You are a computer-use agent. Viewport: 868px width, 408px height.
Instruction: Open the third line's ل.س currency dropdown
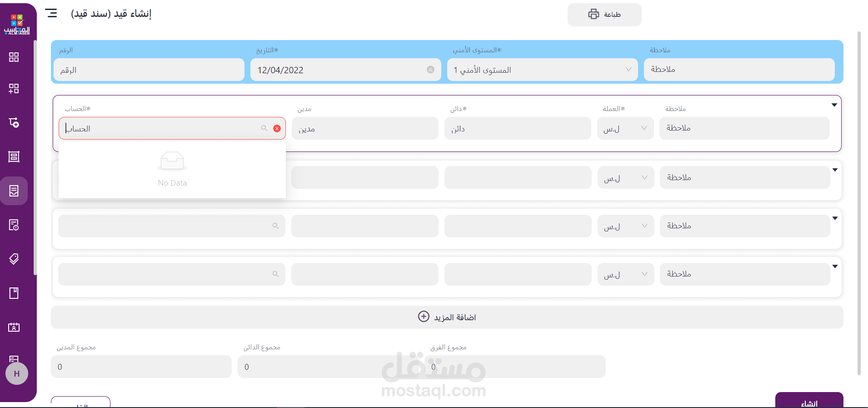(626, 226)
